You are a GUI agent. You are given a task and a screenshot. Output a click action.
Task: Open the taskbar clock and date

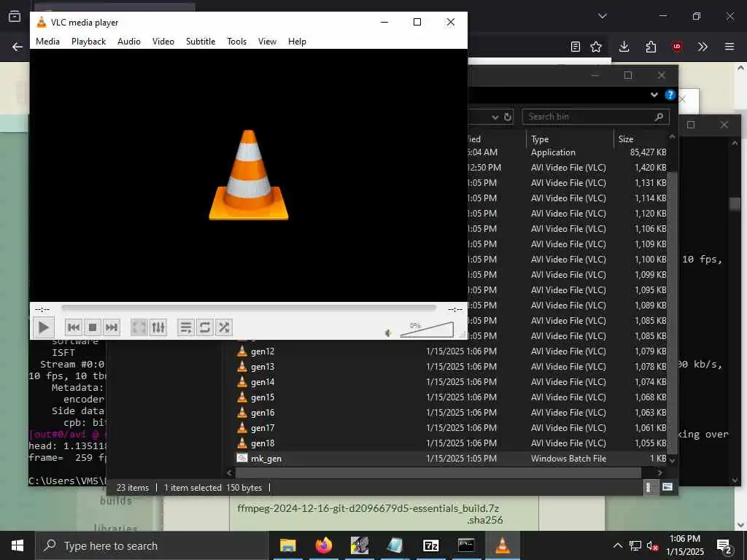click(684, 545)
